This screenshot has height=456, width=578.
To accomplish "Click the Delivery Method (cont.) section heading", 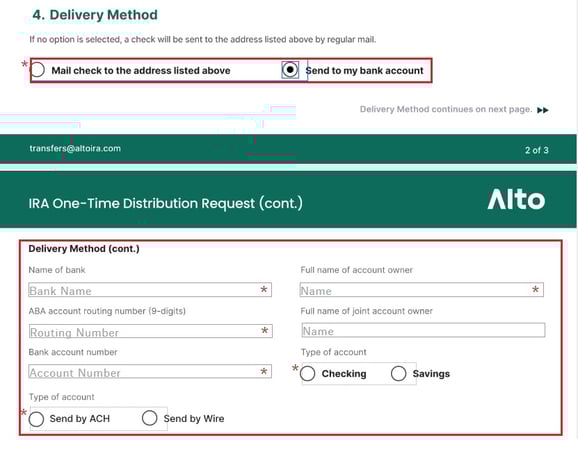I will coord(84,249).
